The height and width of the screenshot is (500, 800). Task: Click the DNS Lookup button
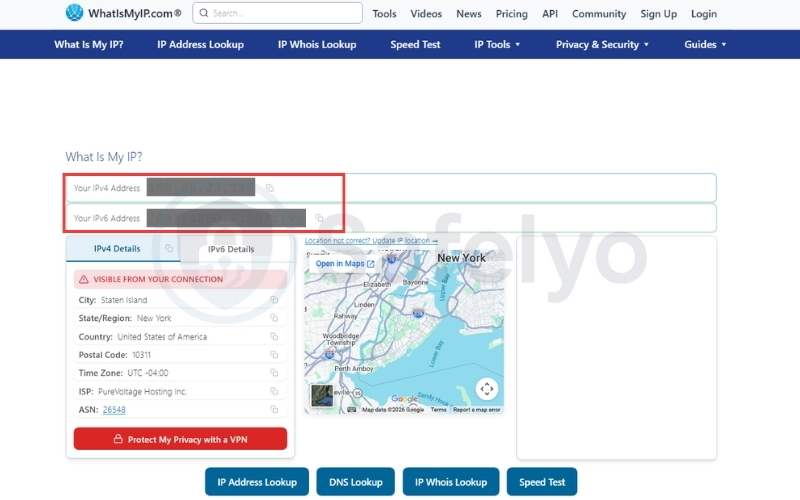click(356, 482)
